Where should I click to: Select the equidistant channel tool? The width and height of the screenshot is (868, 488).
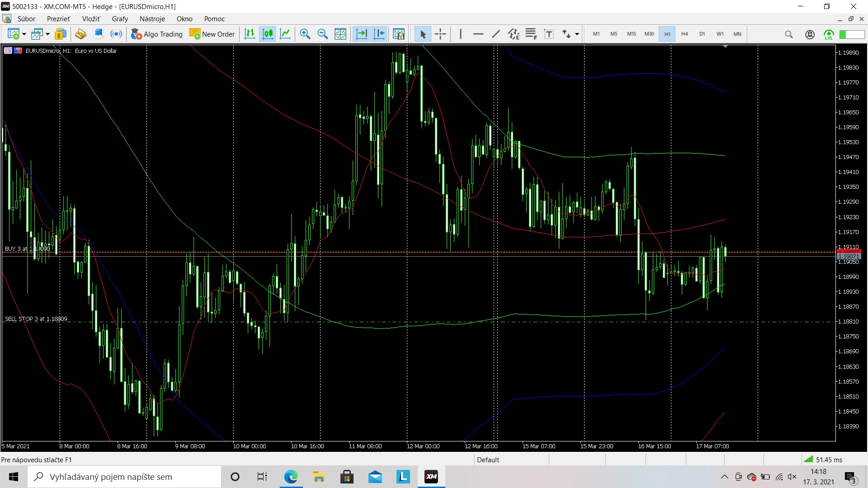514,34
